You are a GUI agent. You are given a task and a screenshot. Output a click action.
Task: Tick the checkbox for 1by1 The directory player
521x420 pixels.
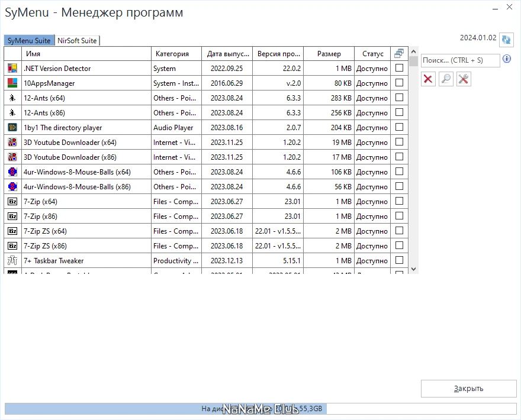[399, 127]
